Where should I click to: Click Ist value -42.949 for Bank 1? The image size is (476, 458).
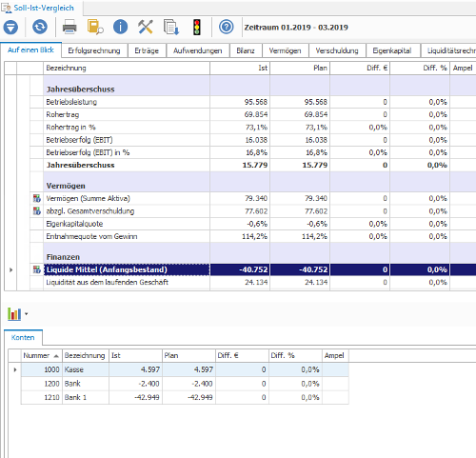[147, 397]
